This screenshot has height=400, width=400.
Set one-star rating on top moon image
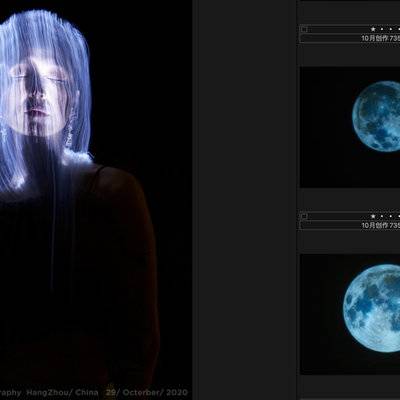pyautogui.click(x=373, y=29)
